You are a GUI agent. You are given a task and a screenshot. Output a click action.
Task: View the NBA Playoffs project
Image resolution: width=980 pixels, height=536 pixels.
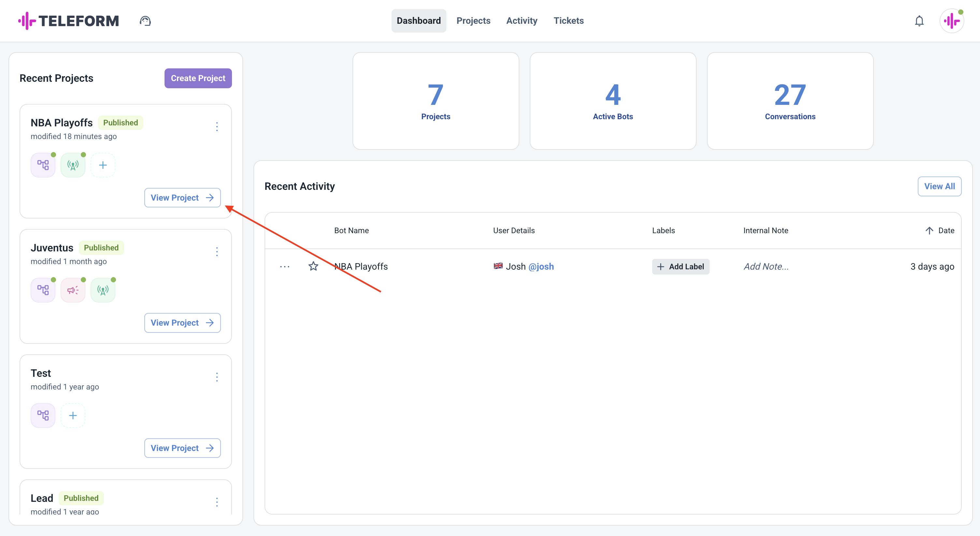coord(182,198)
